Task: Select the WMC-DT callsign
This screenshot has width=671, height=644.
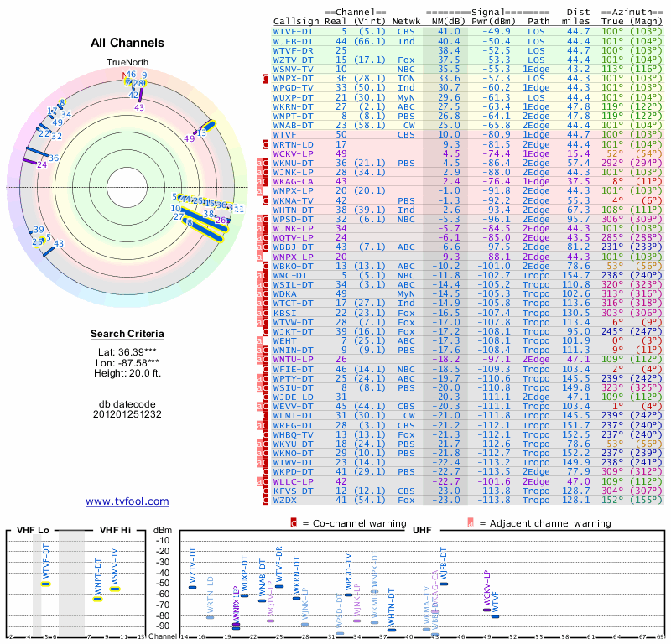Action: click(x=290, y=275)
